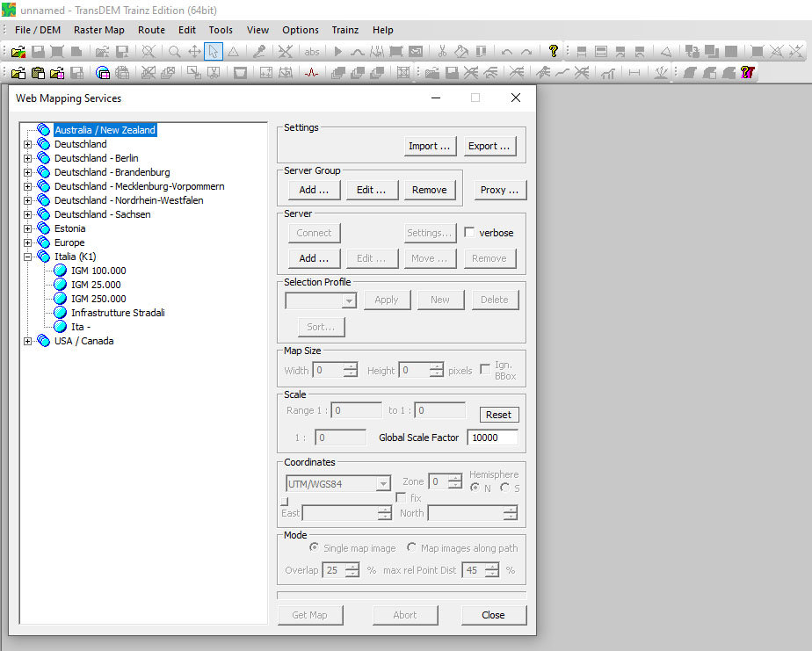Click the triangle tool icon in top toolbar
Image resolution: width=812 pixels, height=651 pixels.
click(234, 51)
